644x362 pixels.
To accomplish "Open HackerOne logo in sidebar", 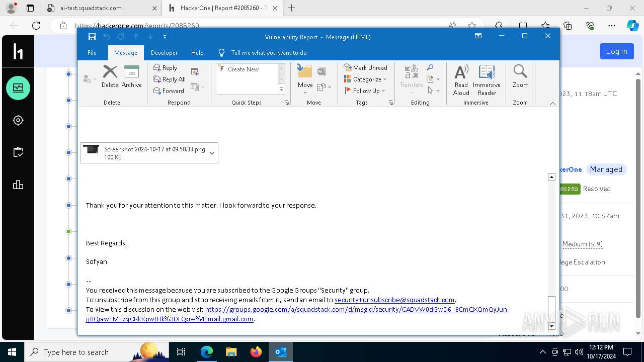I will 18,52.
